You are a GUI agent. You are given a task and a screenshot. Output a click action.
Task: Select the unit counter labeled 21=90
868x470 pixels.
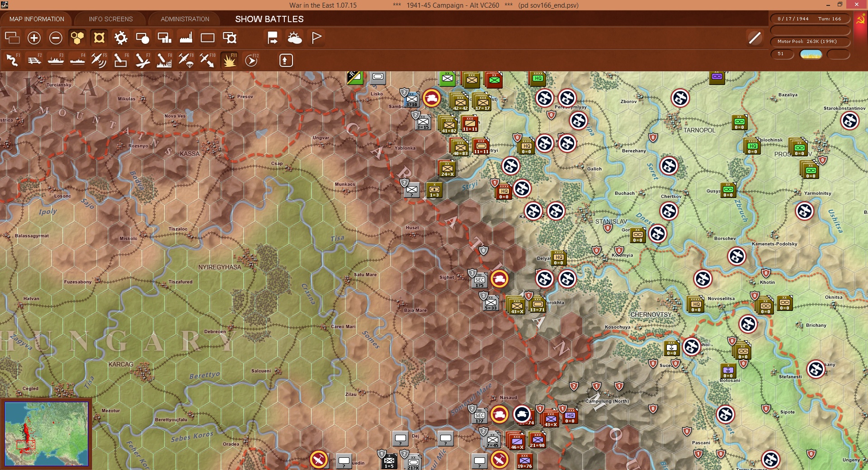click(537, 440)
